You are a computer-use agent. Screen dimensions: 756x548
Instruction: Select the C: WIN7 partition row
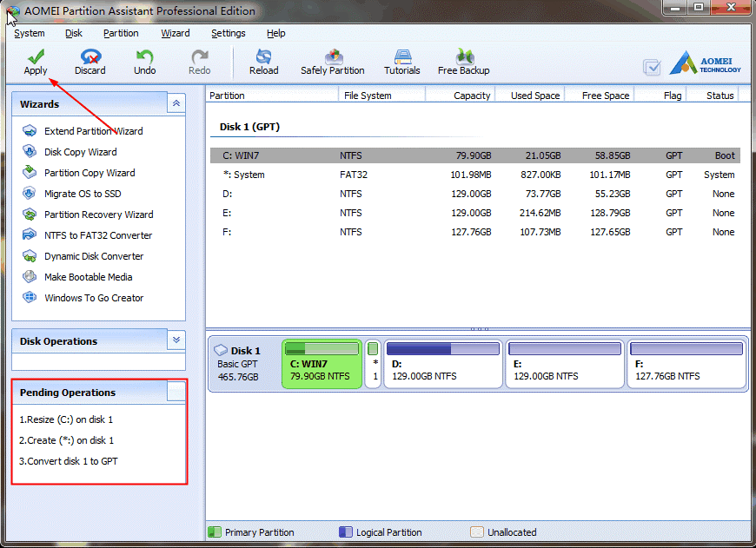tap(475, 155)
